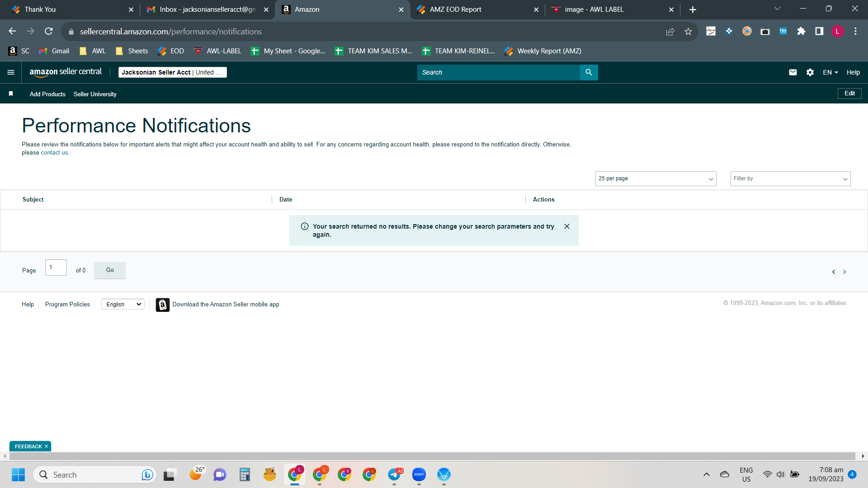Click the footer Help link
This screenshot has width=868, height=488.
pyautogui.click(x=28, y=305)
